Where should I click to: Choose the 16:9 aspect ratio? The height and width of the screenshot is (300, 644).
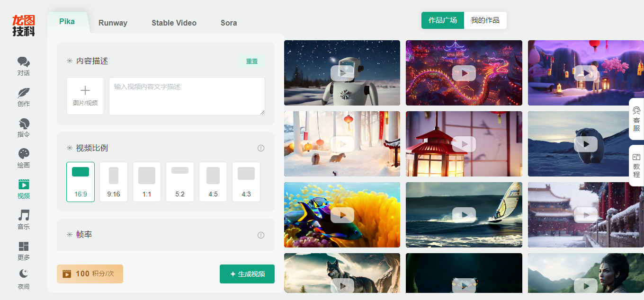(80, 182)
